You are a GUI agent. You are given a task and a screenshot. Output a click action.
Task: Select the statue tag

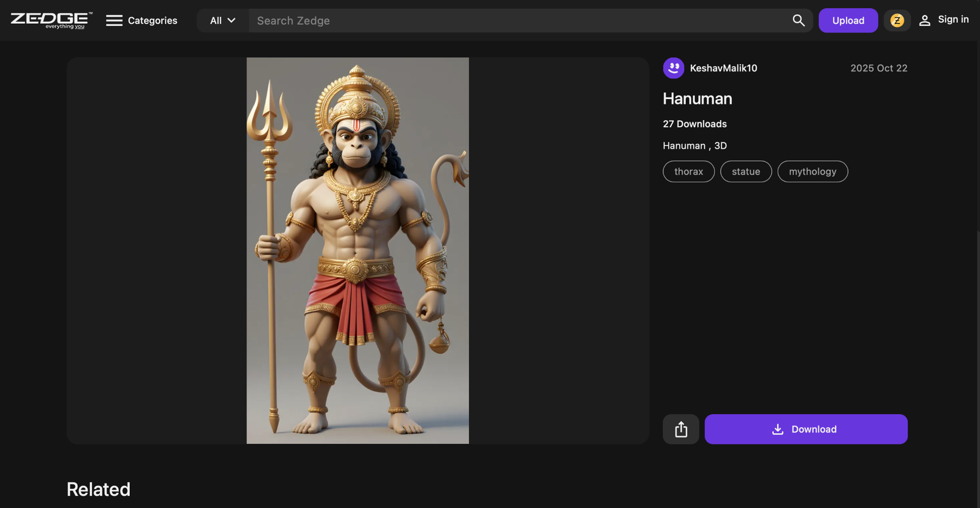coord(746,171)
